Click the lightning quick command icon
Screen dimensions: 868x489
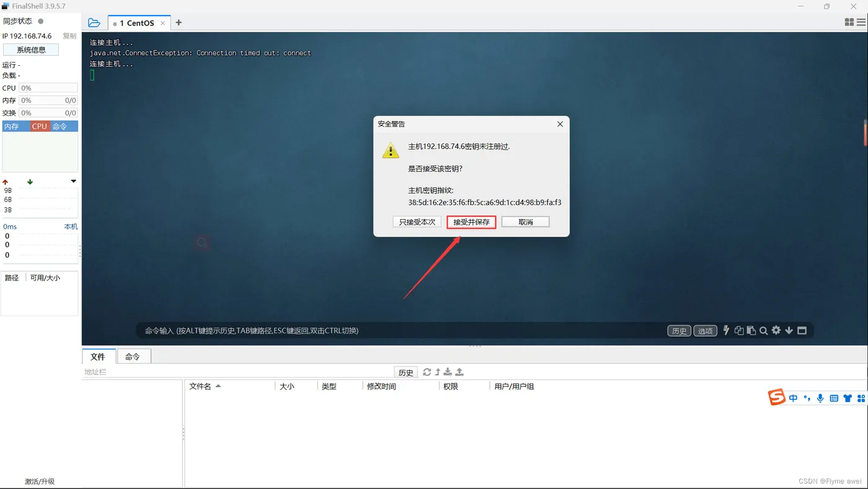click(x=726, y=330)
